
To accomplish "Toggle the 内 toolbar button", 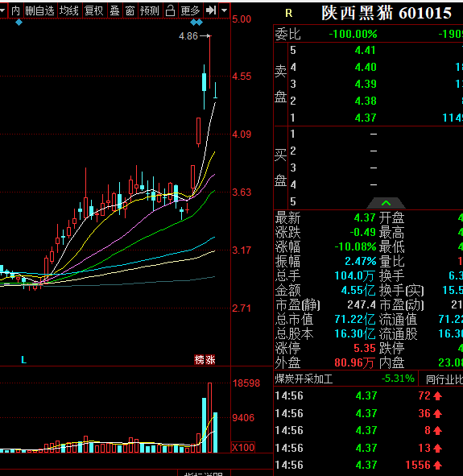I will [x=16, y=11].
